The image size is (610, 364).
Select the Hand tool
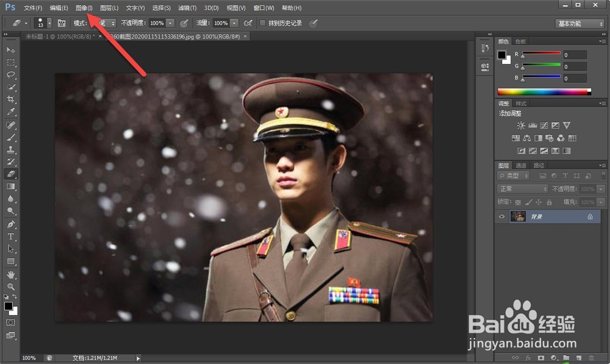(10, 274)
